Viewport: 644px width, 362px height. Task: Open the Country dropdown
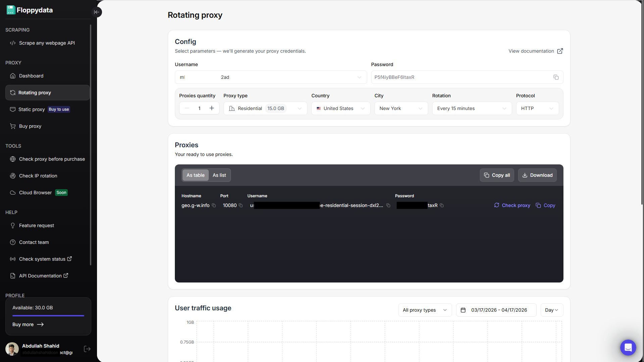coord(341,108)
